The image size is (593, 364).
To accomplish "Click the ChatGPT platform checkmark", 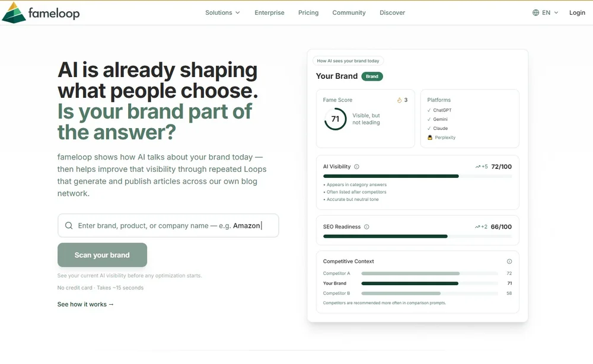I will coord(429,110).
